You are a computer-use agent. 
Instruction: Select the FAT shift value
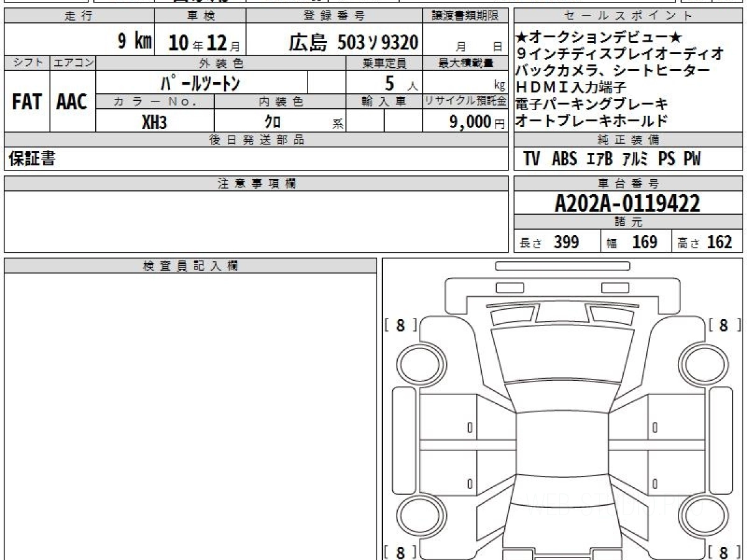point(27,101)
